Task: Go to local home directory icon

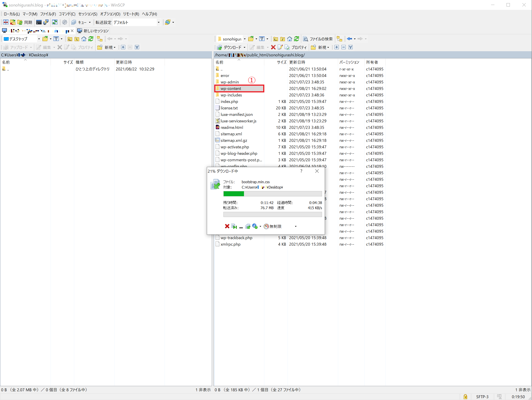Action: click(x=84, y=39)
